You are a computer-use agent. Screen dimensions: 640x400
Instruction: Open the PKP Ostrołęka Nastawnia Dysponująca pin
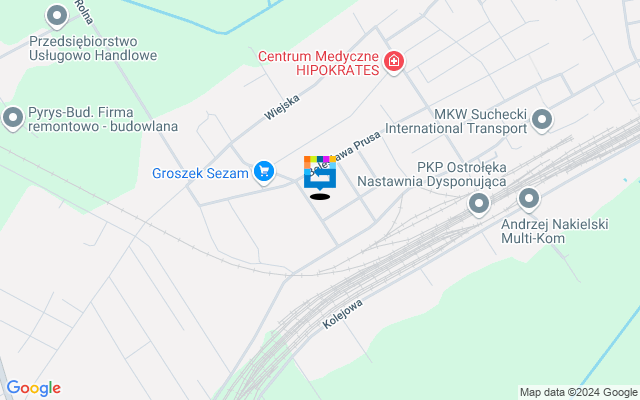point(479,204)
